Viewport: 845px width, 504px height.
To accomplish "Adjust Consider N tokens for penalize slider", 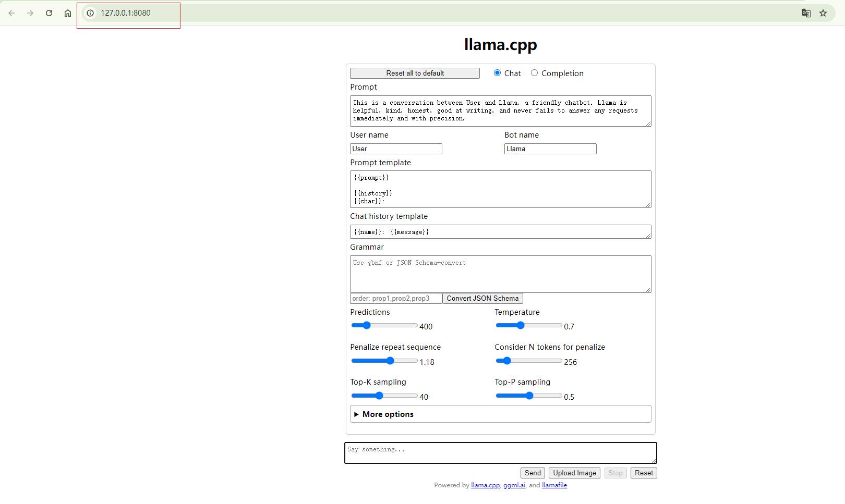I will pyautogui.click(x=529, y=361).
